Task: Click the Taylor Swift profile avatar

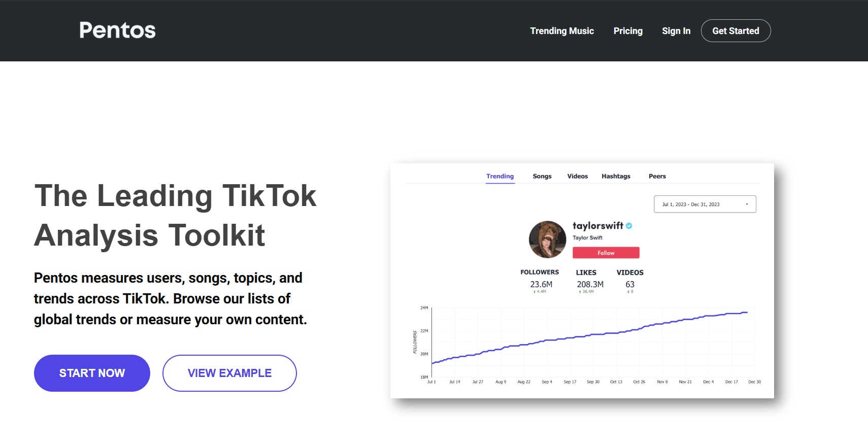Action: click(x=547, y=239)
